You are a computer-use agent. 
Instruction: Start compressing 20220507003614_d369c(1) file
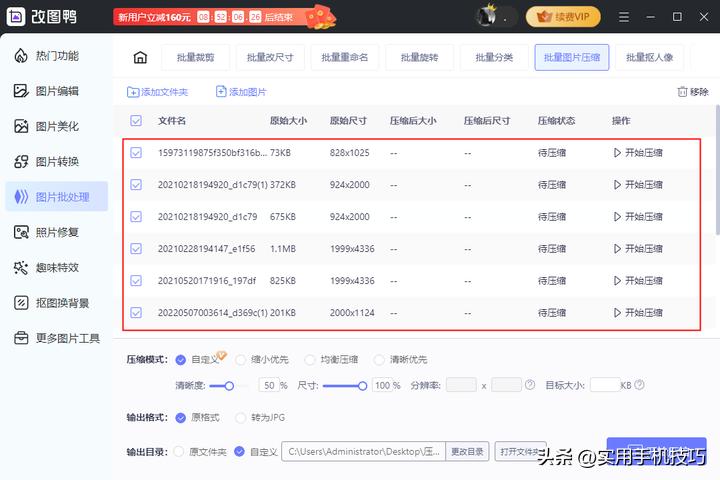[638, 313]
